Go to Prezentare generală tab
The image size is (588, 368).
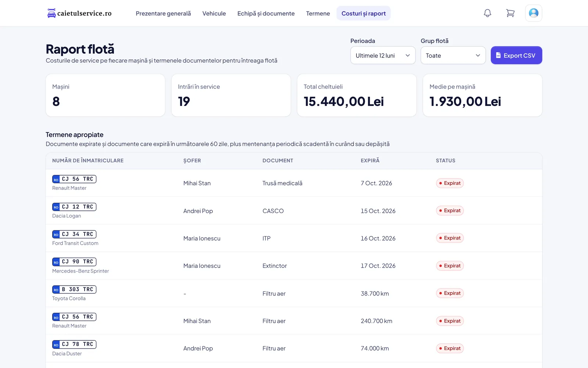coord(163,13)
